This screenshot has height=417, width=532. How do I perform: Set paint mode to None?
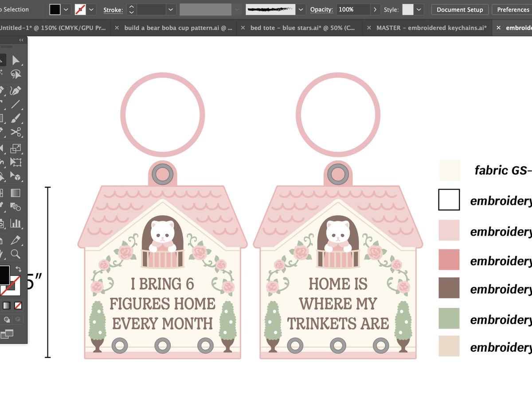pos(18,306)
